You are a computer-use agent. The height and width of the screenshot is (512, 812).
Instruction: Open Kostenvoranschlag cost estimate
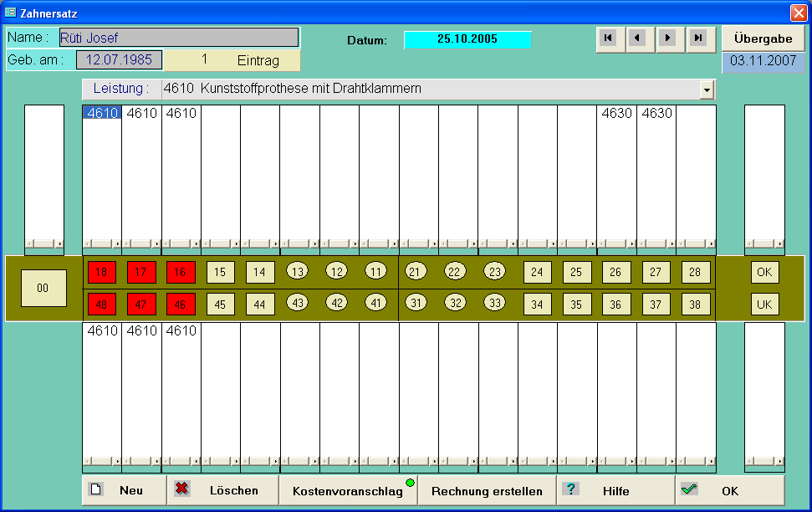click(x=348, y=491)
